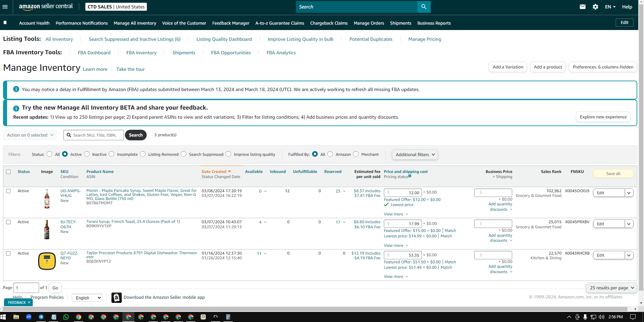The height and width of the screenshot is (322, 644).
Task: Open Manage Orders in the nav bar
Action: [369, 23]
